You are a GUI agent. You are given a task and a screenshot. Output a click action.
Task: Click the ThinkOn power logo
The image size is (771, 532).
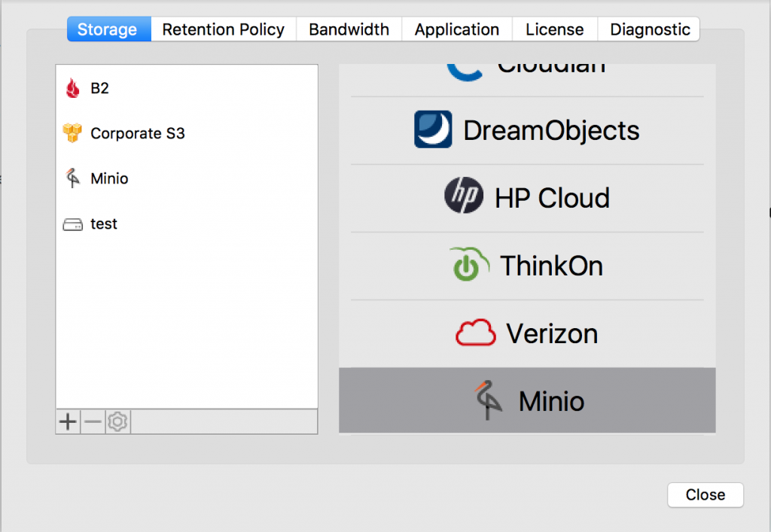[x=469, y=264]
